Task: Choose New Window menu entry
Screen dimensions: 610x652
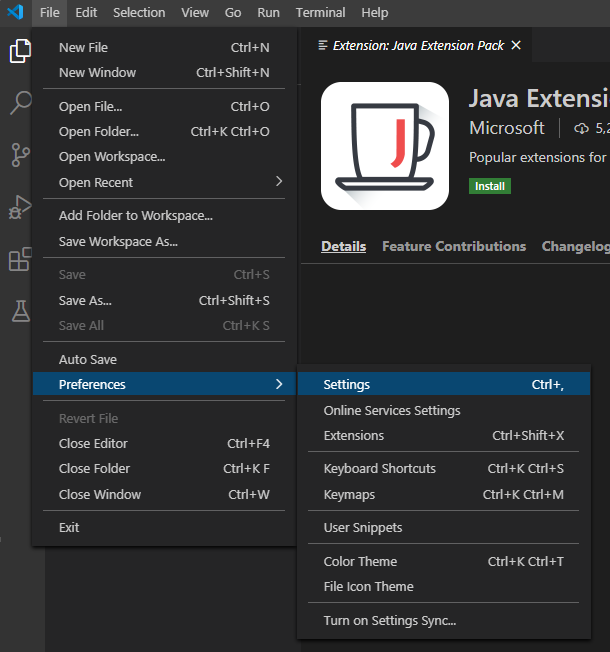Action: [x=164, y=72]
